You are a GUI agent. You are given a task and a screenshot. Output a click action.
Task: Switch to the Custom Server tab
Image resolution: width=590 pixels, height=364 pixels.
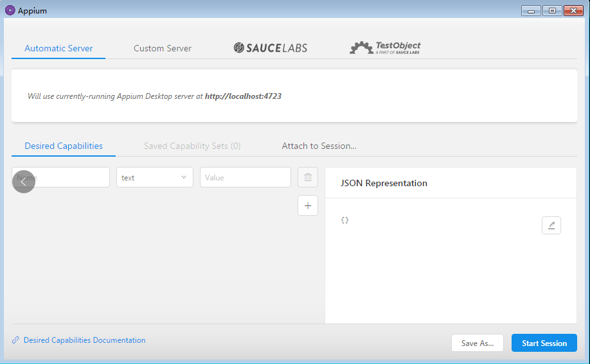pos(163,48)
